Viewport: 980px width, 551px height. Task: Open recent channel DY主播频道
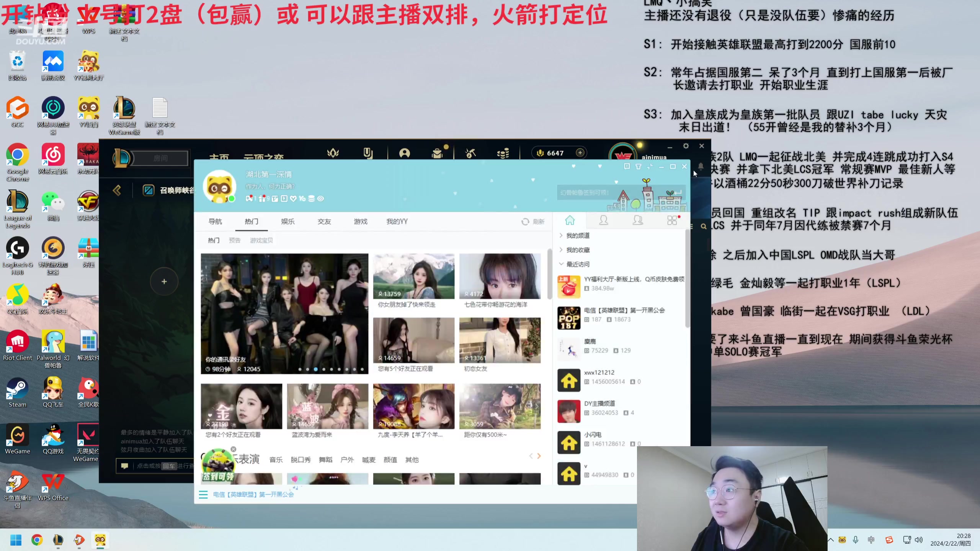pos(621,411)
